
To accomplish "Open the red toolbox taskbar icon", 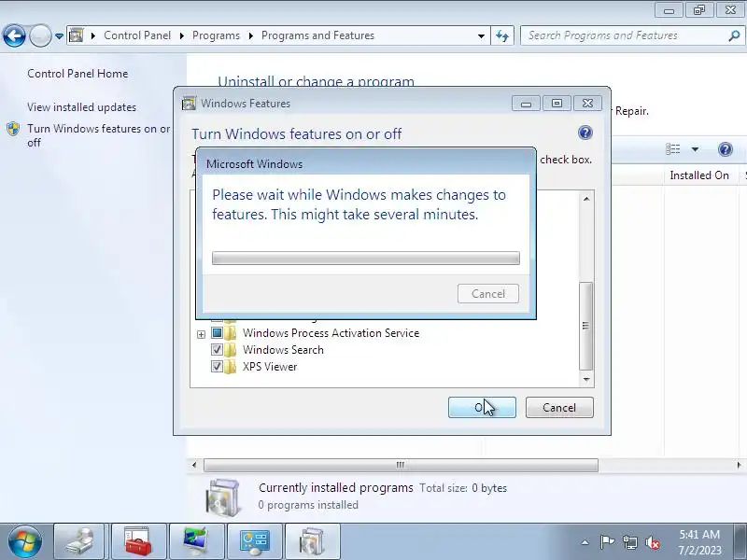I will coord(138,542).
